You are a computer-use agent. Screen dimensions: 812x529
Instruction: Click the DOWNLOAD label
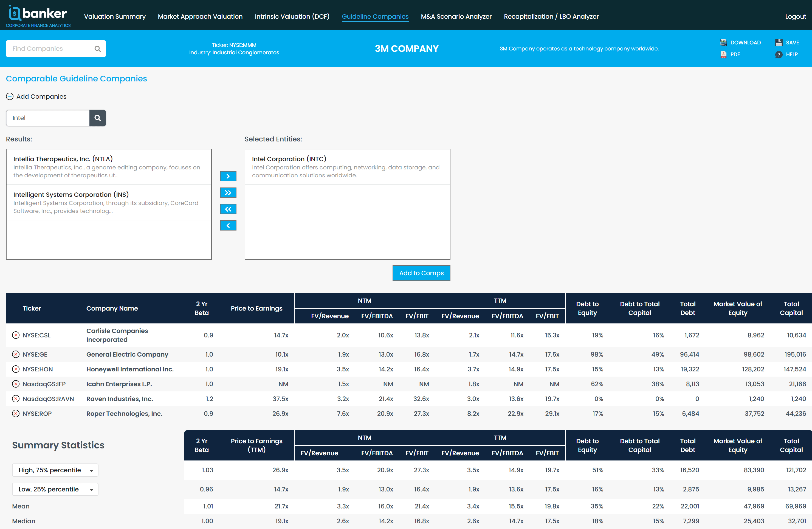coord(745,42)
